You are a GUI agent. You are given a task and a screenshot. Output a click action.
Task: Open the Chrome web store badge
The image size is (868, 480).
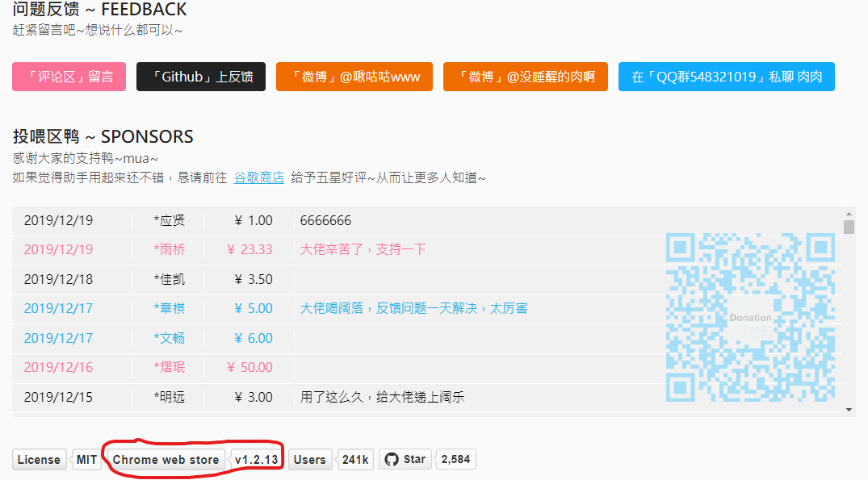166,460
